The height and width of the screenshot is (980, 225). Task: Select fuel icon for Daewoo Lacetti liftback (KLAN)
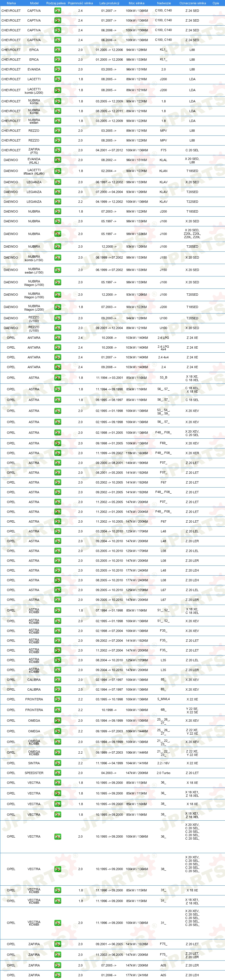[x=58, y=171]
